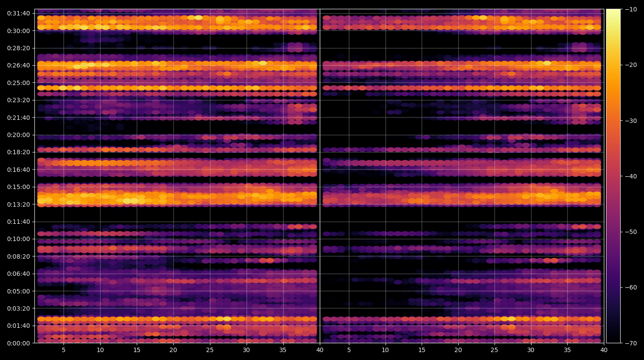Select x-axis label 30 of the right heatmap
644x360 pixels.
(531, 350)
